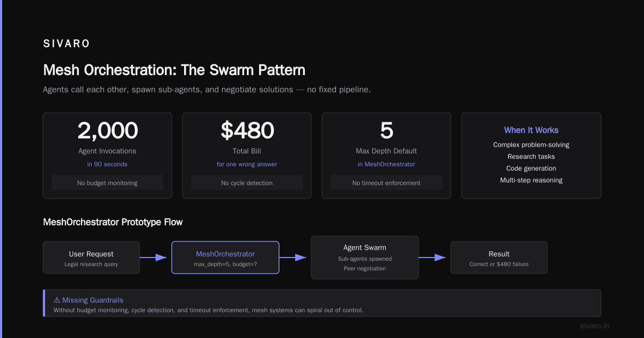
Task: Open the sivaro.in link
Action: tap(595, 326)
